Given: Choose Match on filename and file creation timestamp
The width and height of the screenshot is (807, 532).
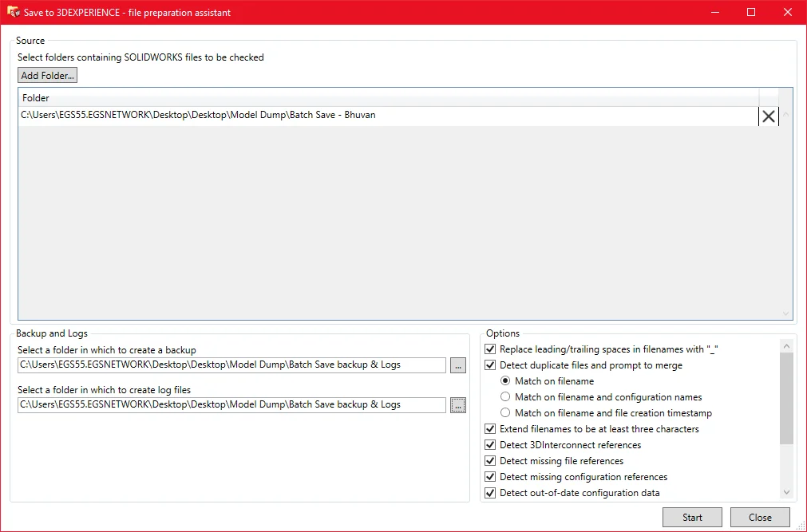Looking at the screenshot, I should point(504,412).
